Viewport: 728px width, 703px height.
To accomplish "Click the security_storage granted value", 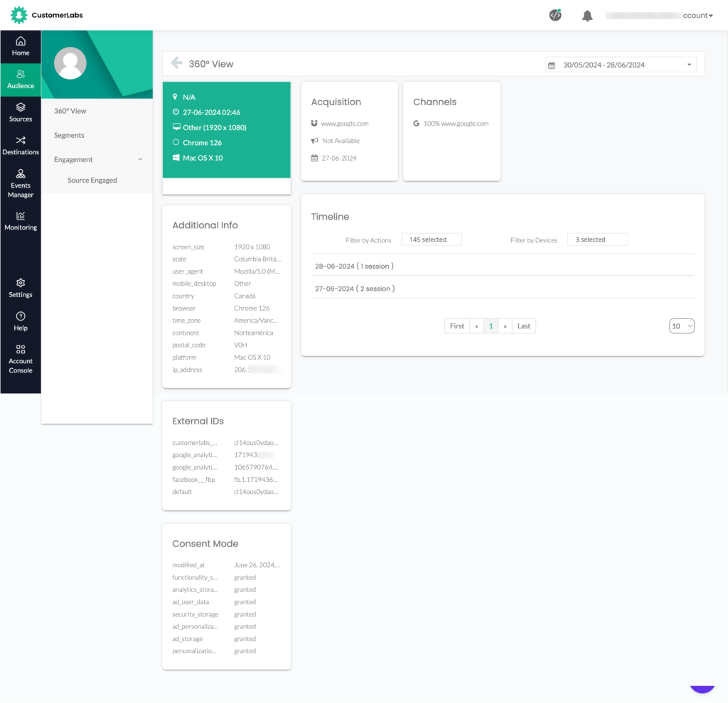I will (x=245, y=614).
